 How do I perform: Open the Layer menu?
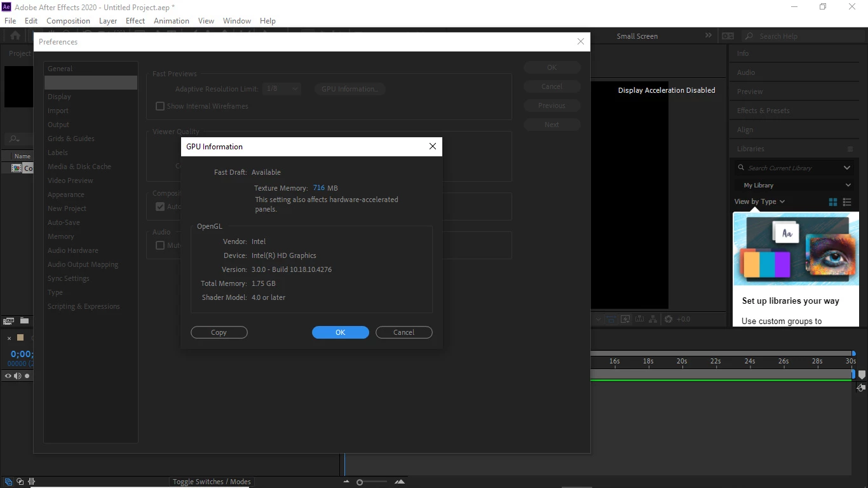pyautogui.click(x=108, y=20)
